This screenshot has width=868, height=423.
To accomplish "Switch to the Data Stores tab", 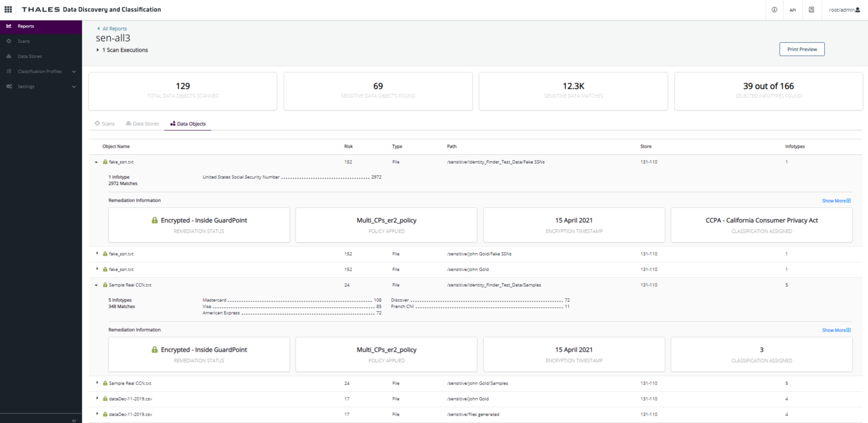I will click(142, 124).
